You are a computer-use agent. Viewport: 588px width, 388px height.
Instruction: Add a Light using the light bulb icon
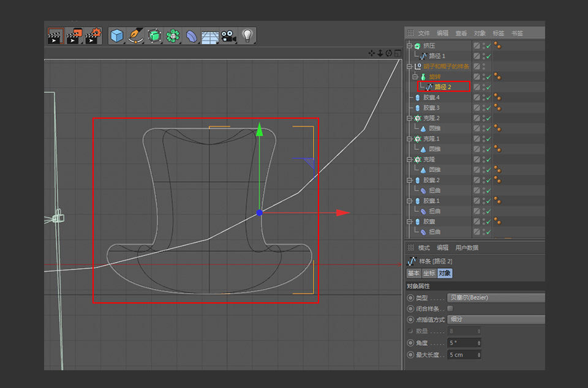pos(247,35)
